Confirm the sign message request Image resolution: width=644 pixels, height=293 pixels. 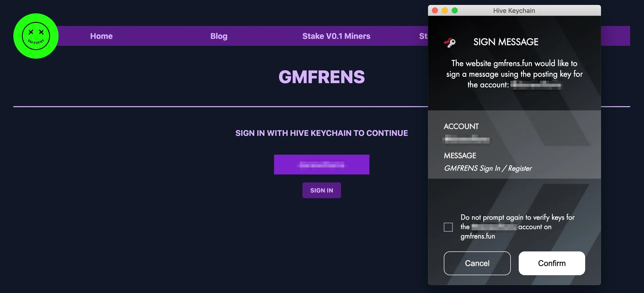coord(552,263)
